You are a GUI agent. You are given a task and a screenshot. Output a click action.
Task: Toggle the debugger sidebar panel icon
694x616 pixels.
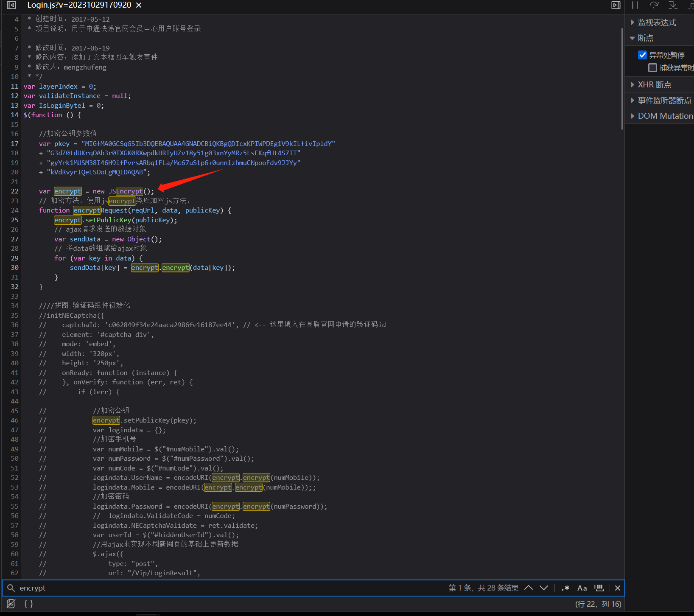pyautogui.click(x=616, y=5)
